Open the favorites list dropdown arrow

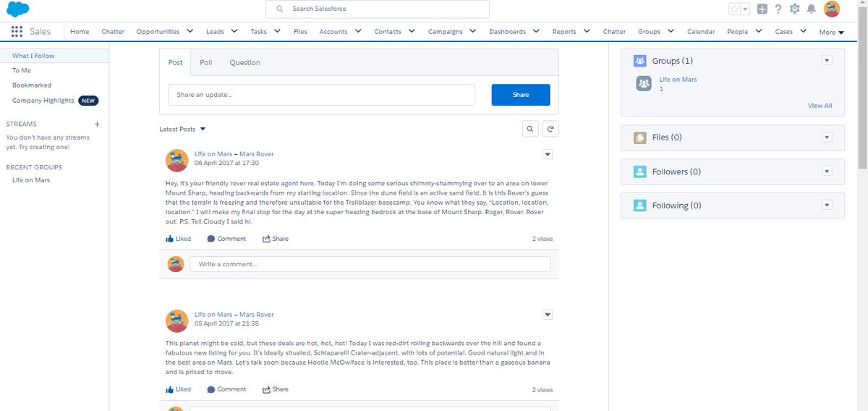(744, 9)
